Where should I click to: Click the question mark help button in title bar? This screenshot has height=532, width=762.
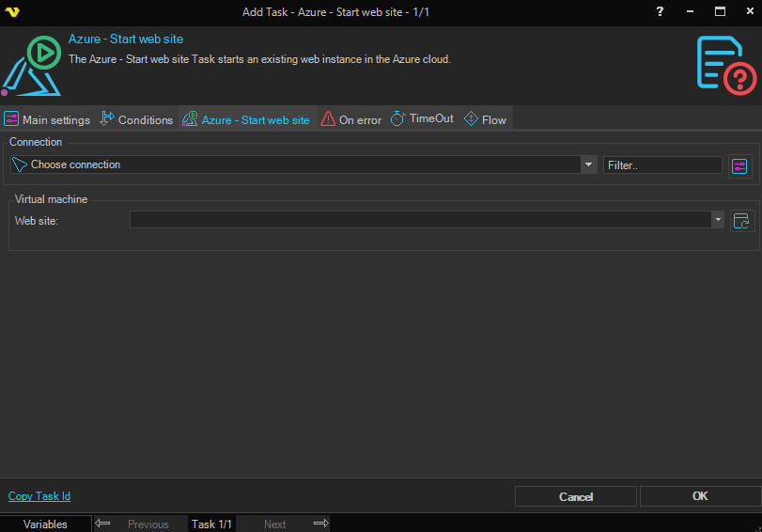pyautogui.click(x=660, y=12)
